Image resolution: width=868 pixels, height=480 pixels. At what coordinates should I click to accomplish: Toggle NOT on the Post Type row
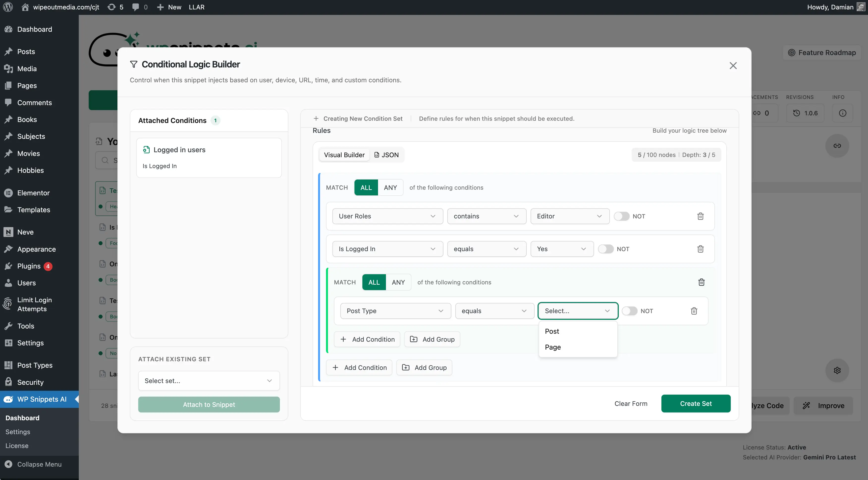click(629, 311)
